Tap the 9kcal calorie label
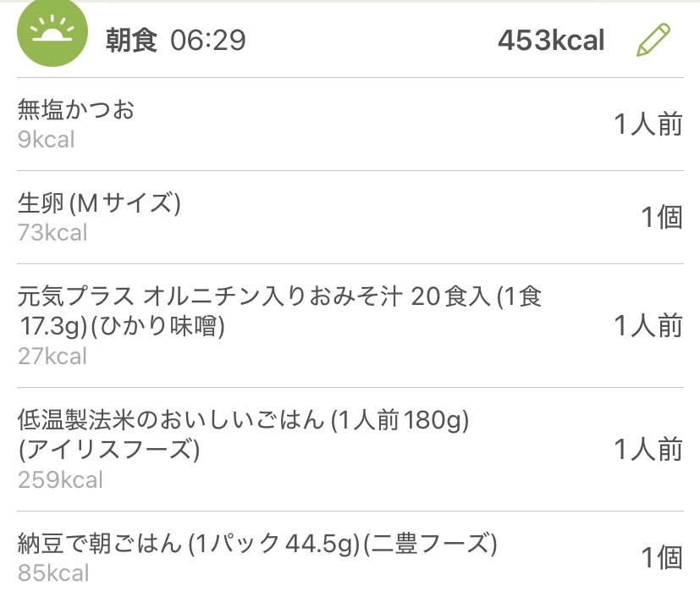The height and width of the screenshot is (603, 700). (46, 139)
